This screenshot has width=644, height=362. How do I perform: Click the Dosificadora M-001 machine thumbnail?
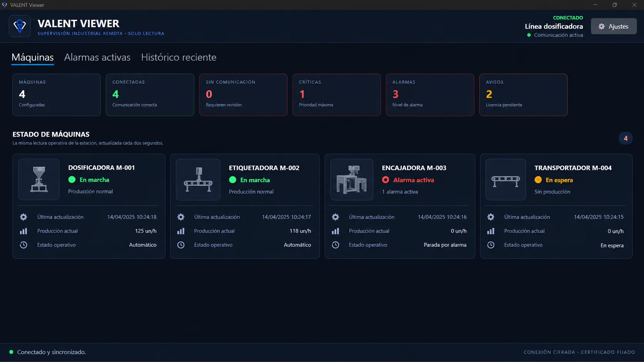(39, 179)
